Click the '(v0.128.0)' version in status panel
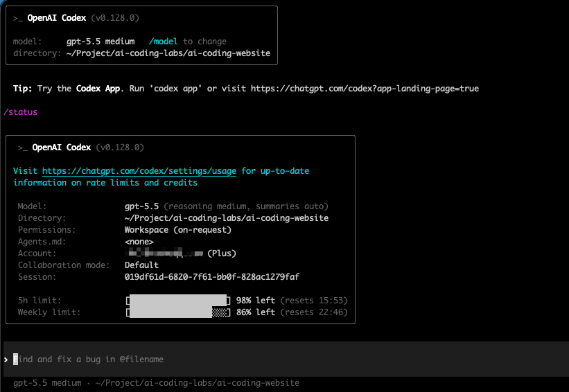569x392 pixels. pos(120,148)
